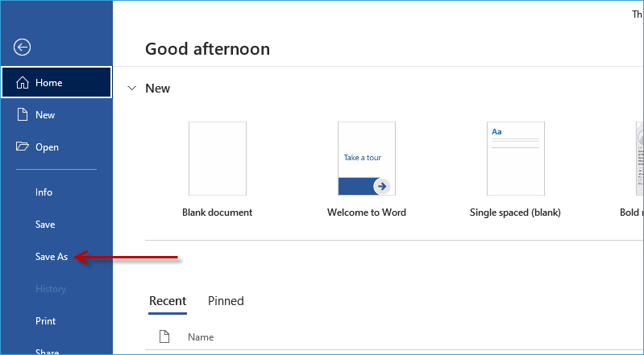Image resolution: width=644 pixels, height=355 pixels.
Task: Click the Blank document label
Action: tap(218, 213)
